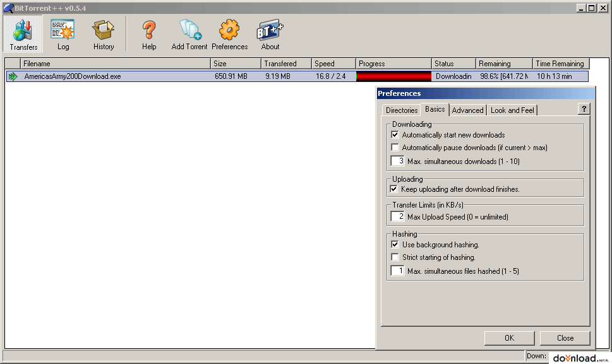The height and width of the screenshot is (364, 612).
Task: Open the Transfers view icon
Action: [x=23, y=31]
